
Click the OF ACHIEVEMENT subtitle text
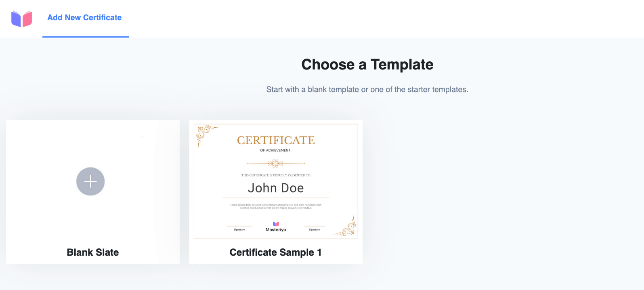click(x=275, y=150)
